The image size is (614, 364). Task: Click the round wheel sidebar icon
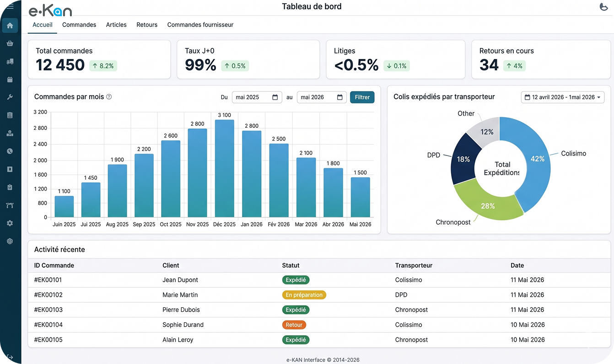[x=10, y=241]
